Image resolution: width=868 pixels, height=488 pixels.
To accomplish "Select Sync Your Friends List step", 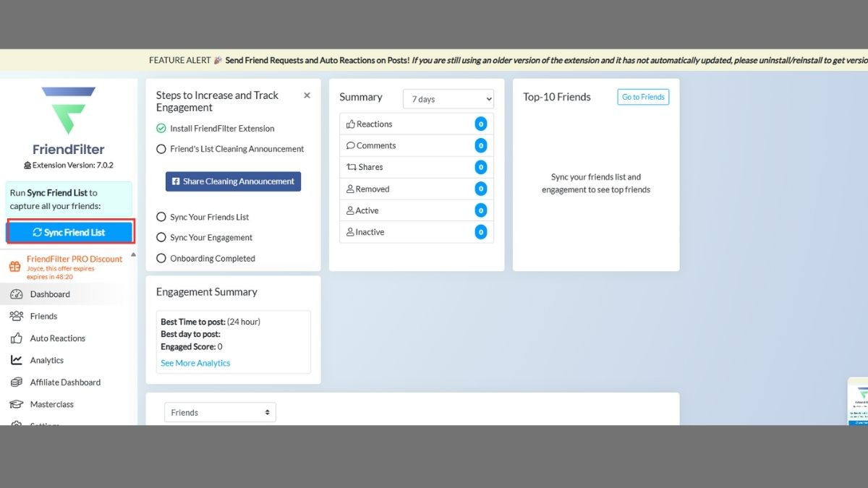I will tap(203, 217).
